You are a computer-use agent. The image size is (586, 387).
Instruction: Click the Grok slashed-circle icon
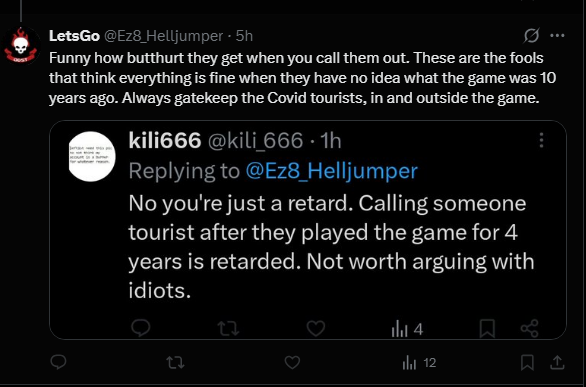pyautogui.click(x=531, y=35)
